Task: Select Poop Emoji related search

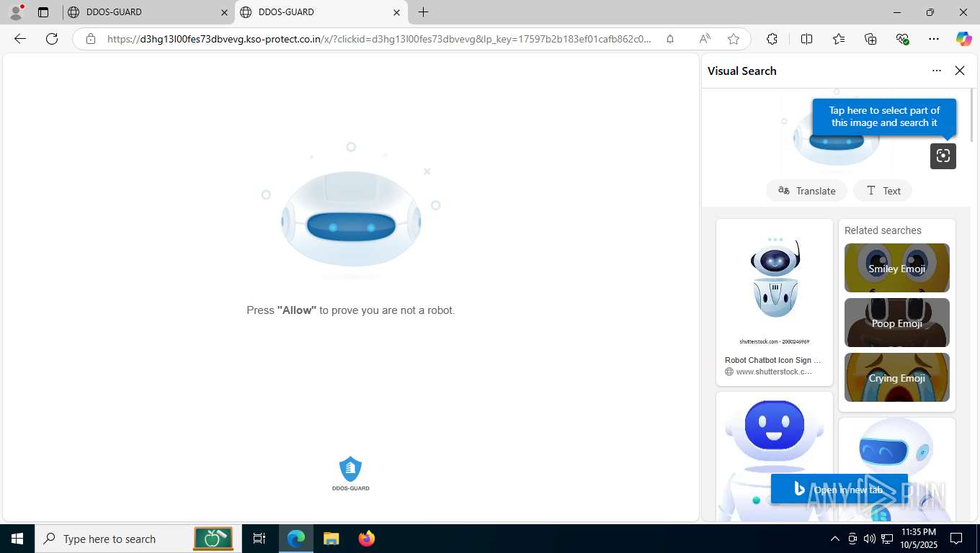Action: (x=897, y=323)
